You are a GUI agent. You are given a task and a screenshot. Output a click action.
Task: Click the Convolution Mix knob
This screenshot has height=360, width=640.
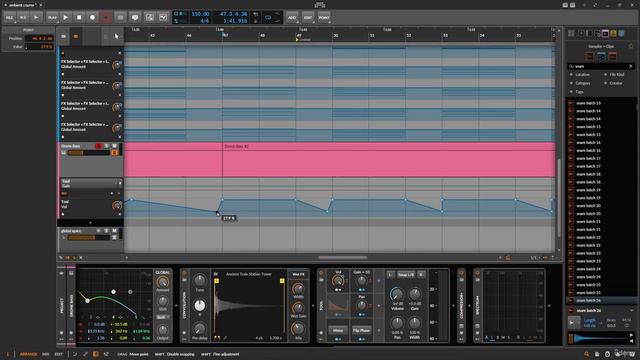(x=298, y=329)
